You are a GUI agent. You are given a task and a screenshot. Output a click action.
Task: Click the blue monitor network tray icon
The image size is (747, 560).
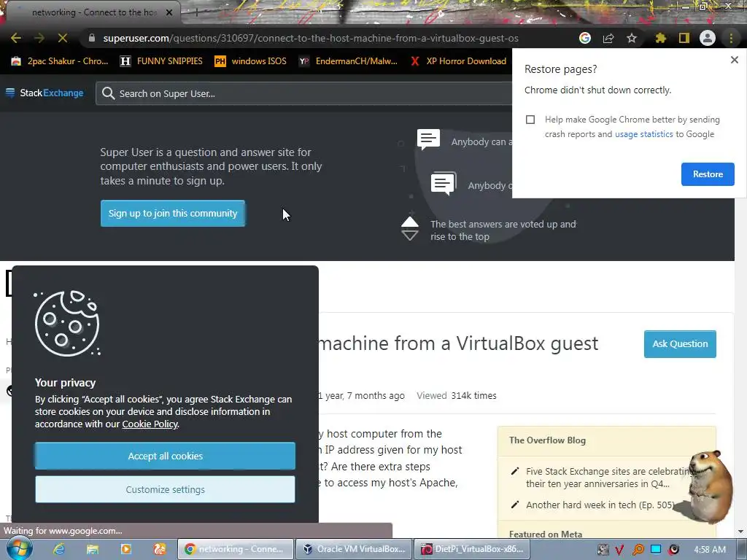(x=656, y=550)
